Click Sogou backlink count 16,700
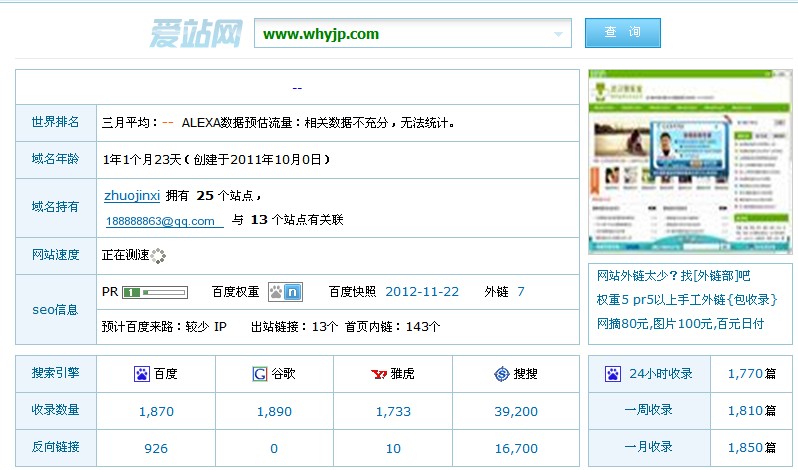 (x=515, y=448)
